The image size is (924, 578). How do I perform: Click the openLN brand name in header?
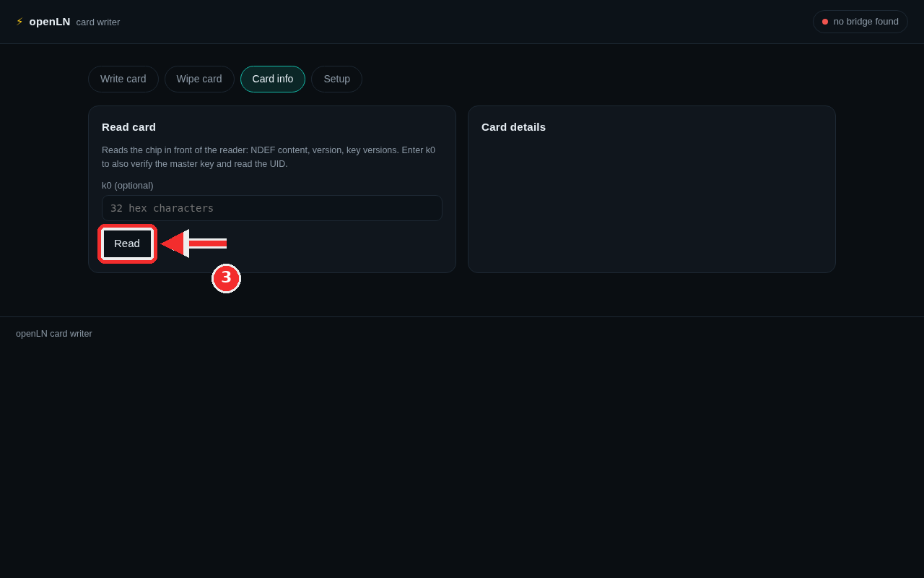[50, 22]
